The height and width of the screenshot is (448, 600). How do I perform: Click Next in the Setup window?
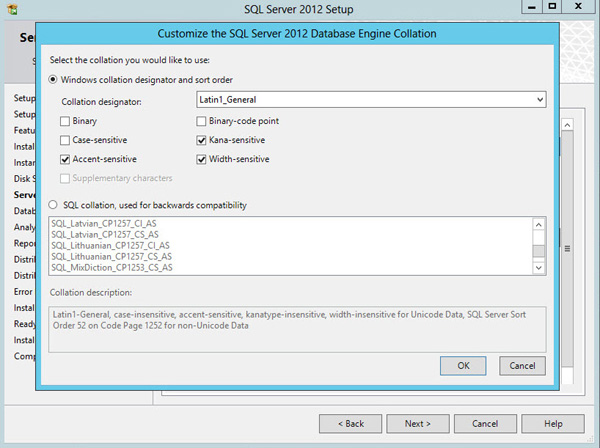coord(418,424)
